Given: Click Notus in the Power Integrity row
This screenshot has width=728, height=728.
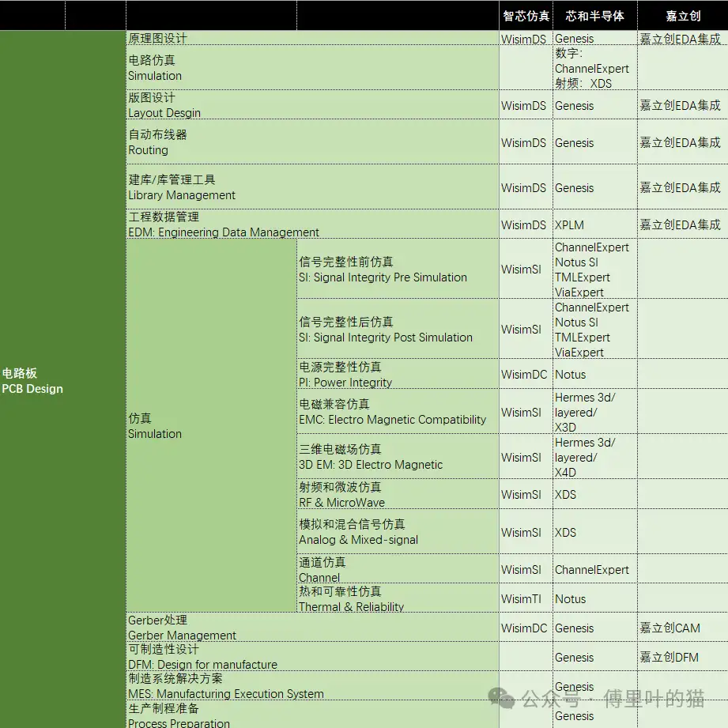Looking at the screenshot, I should (x=594, y=374).
